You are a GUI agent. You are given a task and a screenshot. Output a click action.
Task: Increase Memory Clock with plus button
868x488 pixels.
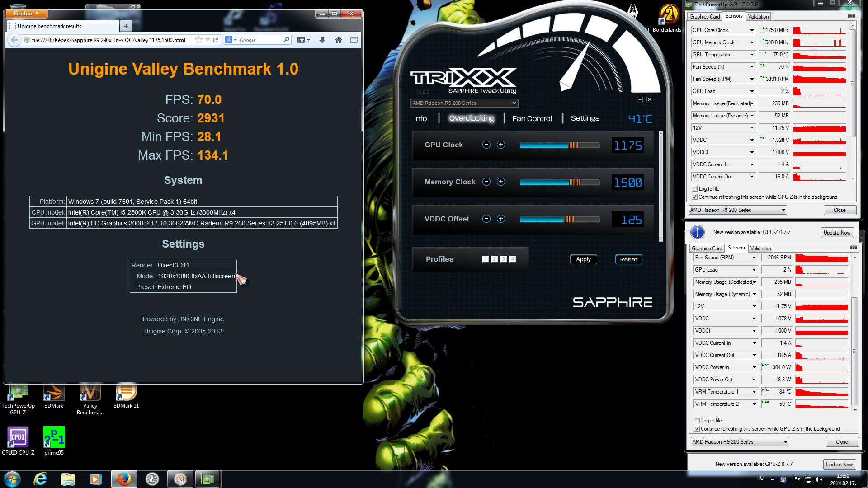pyautogui.click(x=501, y=182)
